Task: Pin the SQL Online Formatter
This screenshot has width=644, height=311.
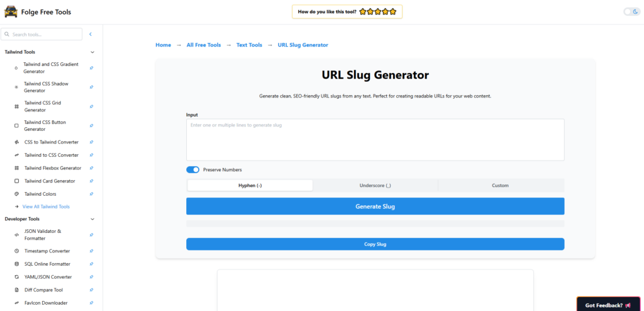Action: click(92, 264)
